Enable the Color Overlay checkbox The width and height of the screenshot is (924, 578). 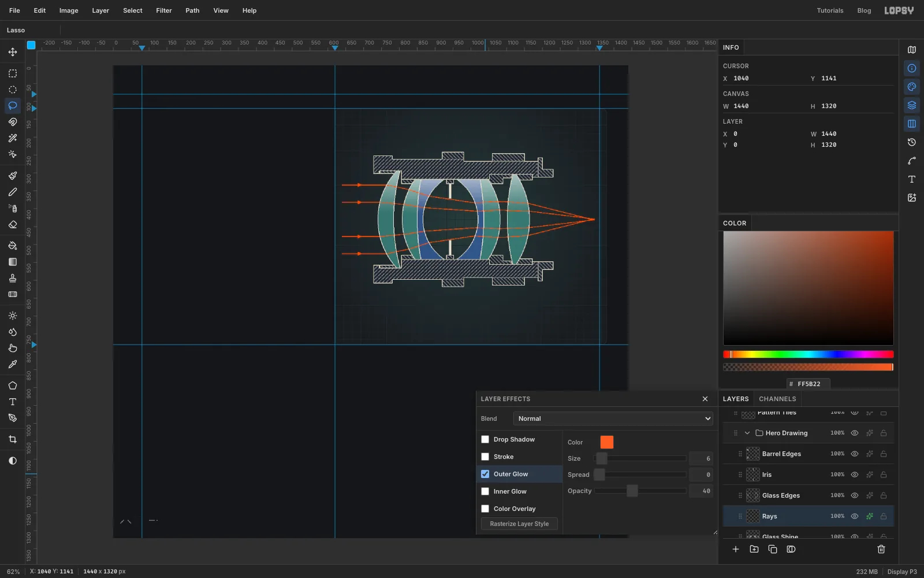[x=485, y=509]
